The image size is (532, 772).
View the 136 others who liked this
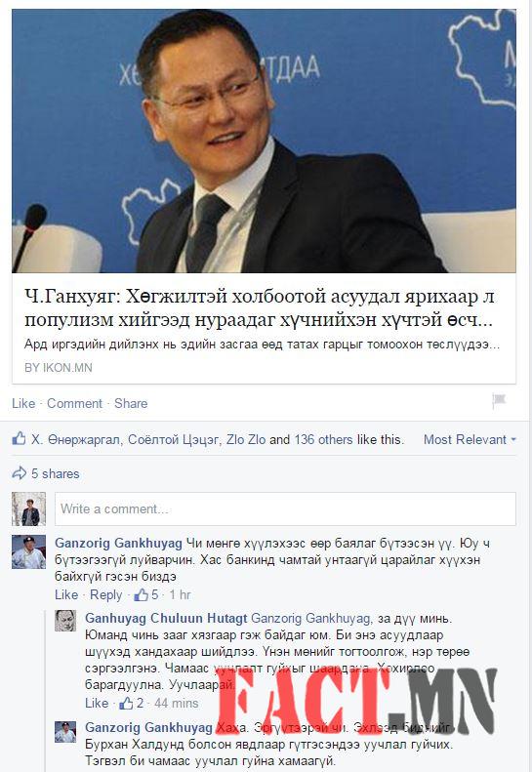pyautogui.click(x=323, y=439)
